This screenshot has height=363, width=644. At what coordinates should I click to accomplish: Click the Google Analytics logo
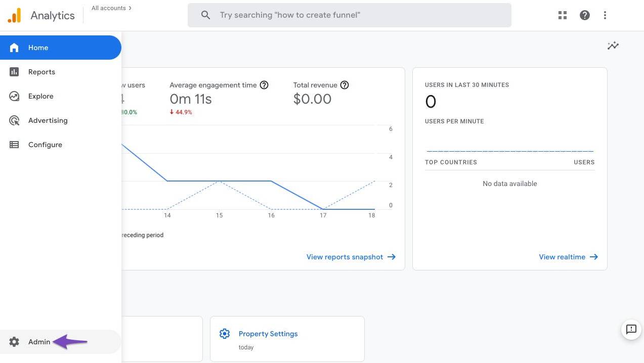tap(14, 15)
